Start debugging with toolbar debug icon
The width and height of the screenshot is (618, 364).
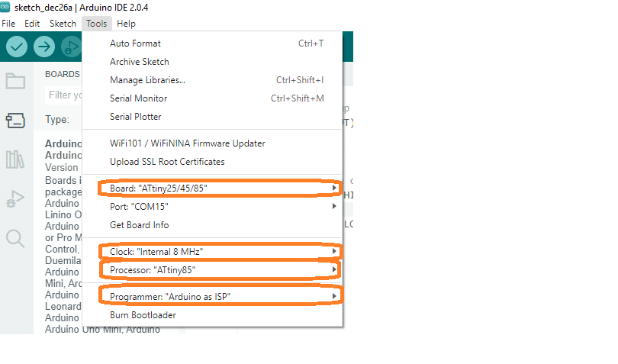click(x=72, y=47)
